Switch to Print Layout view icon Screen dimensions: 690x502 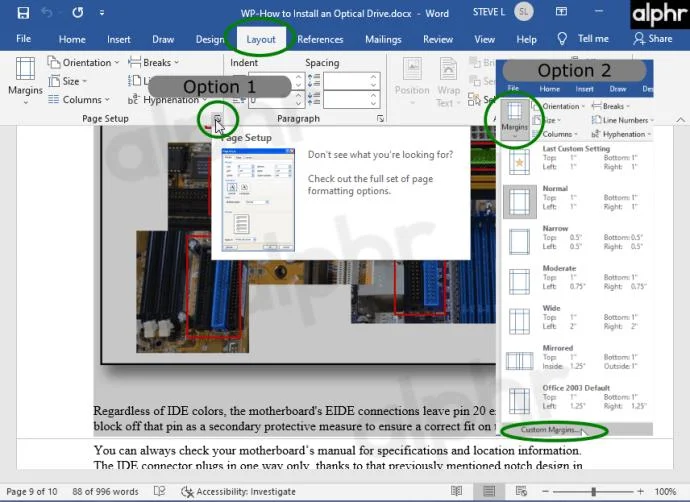488,491
